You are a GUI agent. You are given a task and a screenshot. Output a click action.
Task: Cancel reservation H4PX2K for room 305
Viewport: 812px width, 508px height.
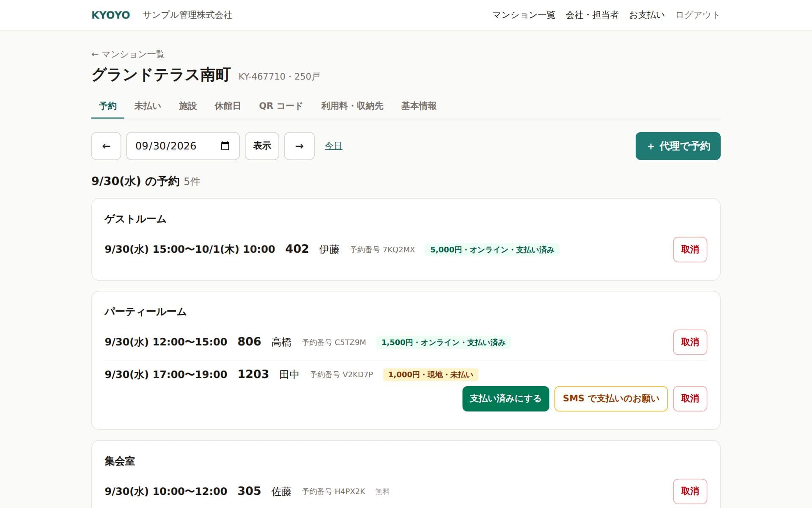pos(690,491)
